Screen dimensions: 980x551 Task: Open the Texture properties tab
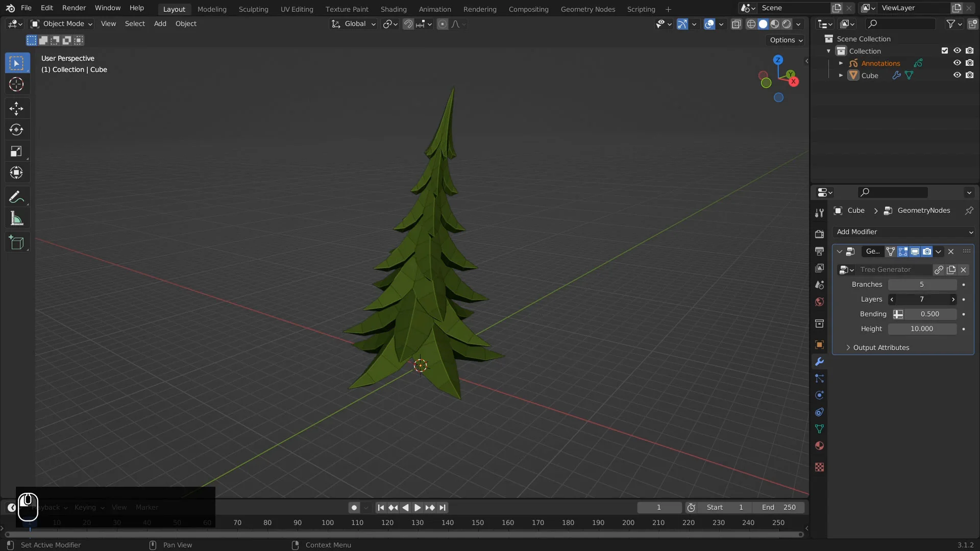(x=819, y=467)
